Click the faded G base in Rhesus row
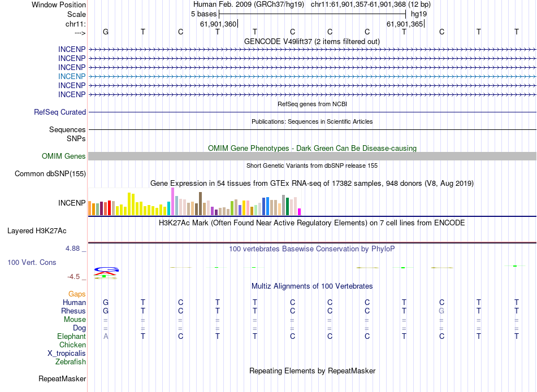537x392 pixels. coord(441,311)
